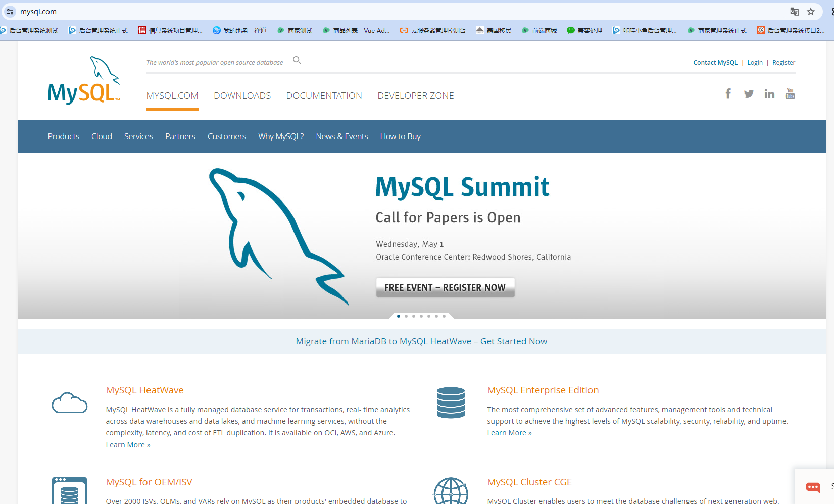834x504 pixels.
Task: Open Learn More under MySQL HeatWave
Action: [128, 444]
